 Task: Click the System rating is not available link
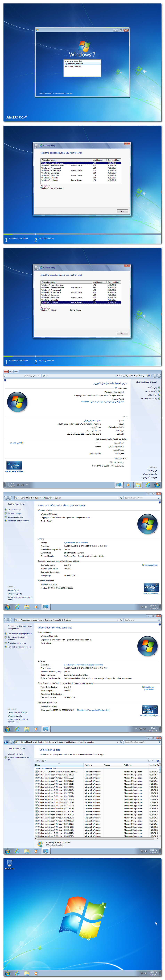click(x=75, y=543)
